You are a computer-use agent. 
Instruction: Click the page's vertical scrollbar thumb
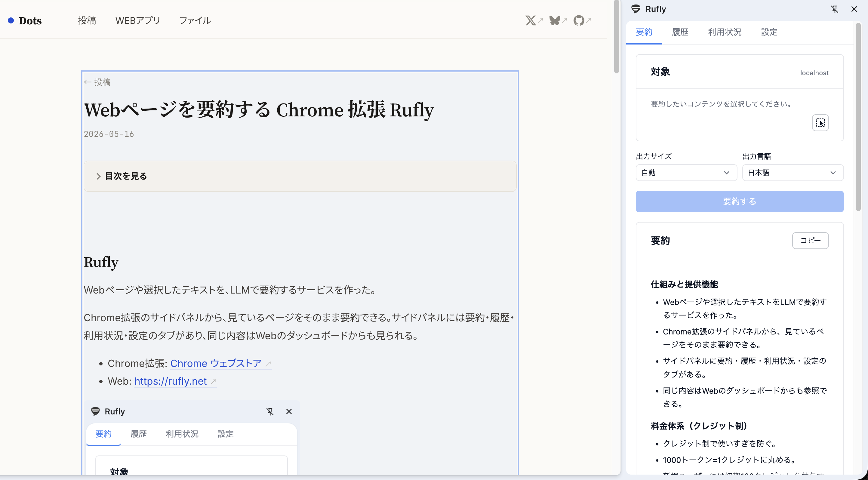pos(616,36)
